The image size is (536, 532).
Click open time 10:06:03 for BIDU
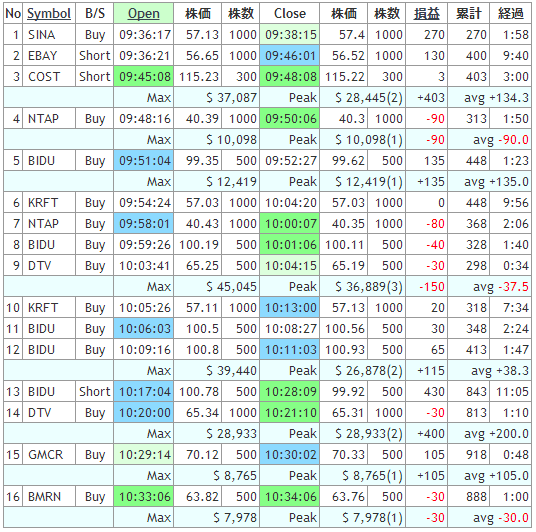144,329
